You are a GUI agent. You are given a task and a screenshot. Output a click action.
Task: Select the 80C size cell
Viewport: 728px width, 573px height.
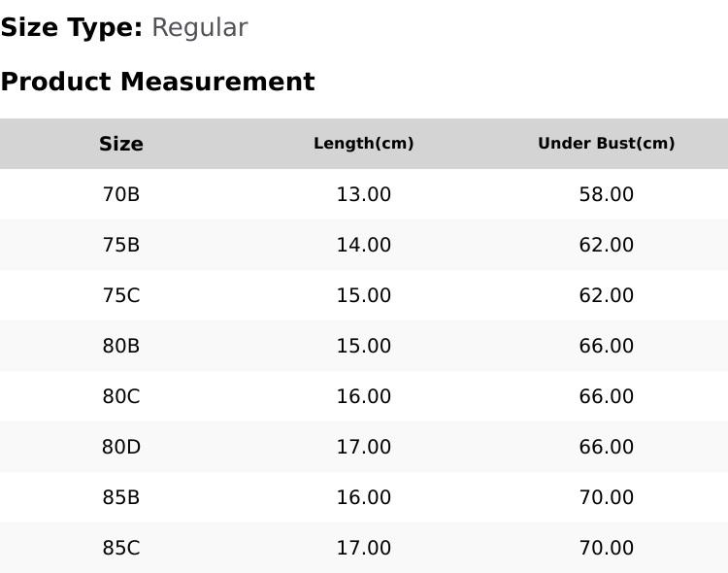point(121,396)
